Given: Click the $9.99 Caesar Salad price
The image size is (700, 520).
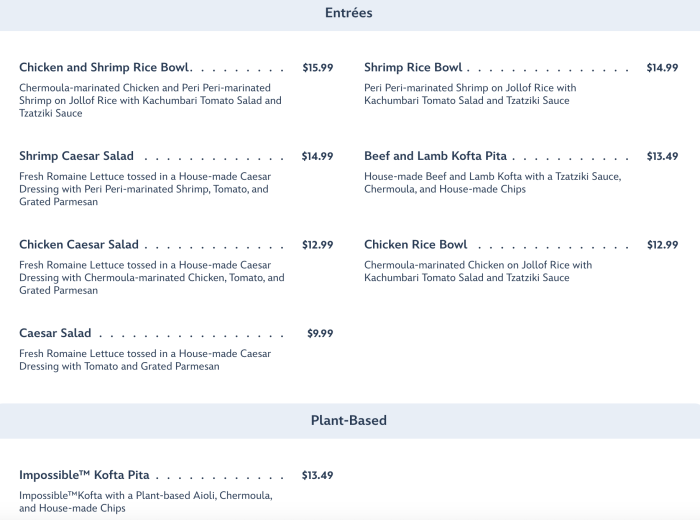Looking at the screenshot, I should [x=320, y=333].
